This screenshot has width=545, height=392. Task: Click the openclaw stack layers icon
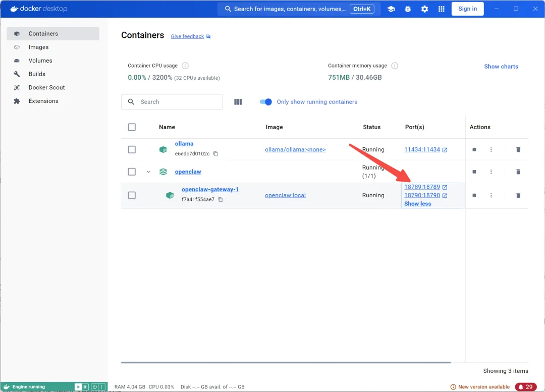point(163,172)
